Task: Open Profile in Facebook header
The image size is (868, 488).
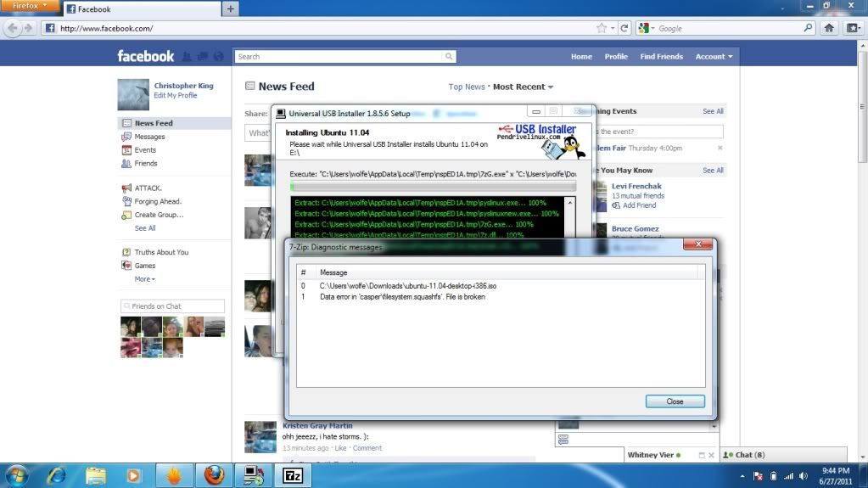Action: pyautogui.click(x=615, y=57)
